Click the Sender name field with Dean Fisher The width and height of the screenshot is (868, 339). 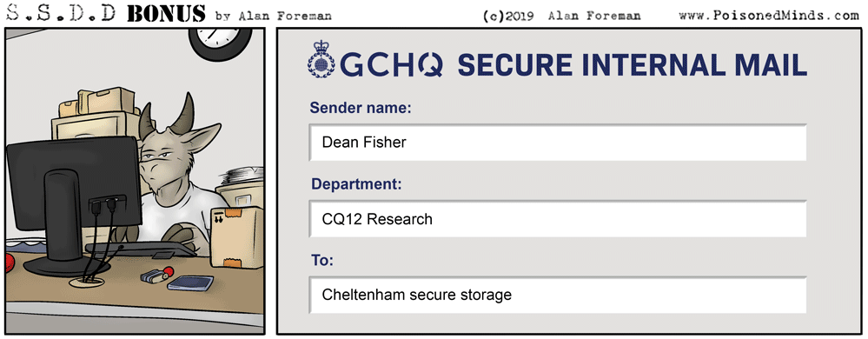(x=558, y=143)
